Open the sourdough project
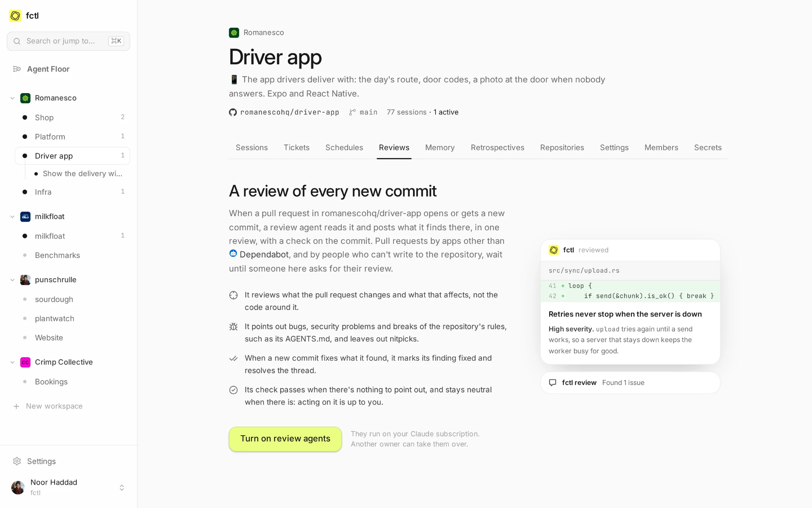The height and width of the screenshot is (508, 812). pos(72,299)
